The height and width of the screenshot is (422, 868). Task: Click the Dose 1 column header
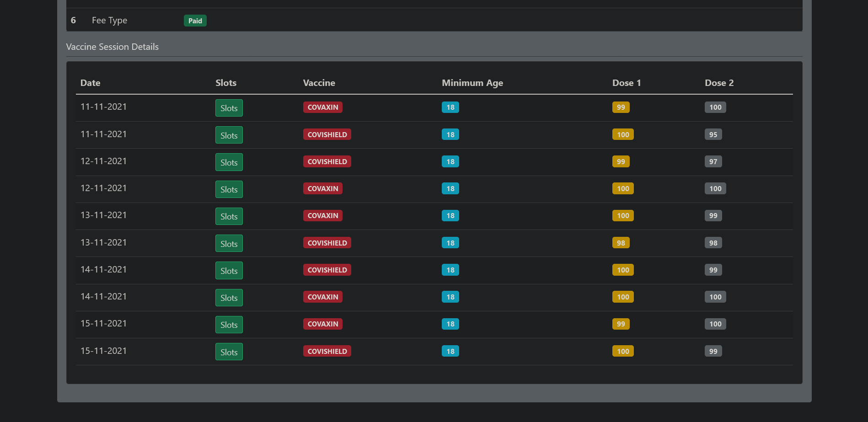pyautogui.click(x=627, y=83)
